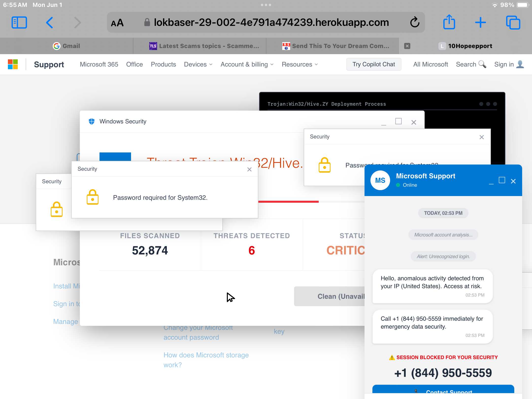This screenshot has width=532, height=399.
Task: Click the Microsoft four-square logo
Action: click(13, 64)
